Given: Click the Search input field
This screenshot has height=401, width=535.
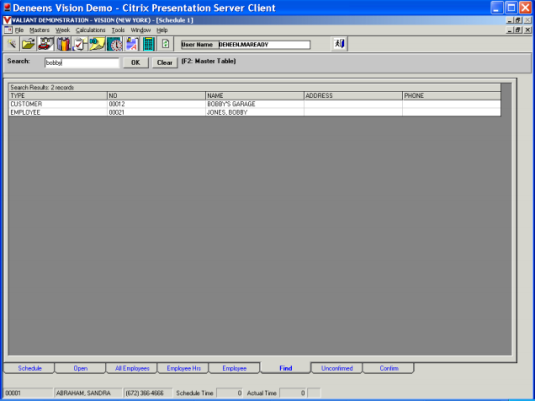Looking at the screenshot, I should [x=82, y=62].
